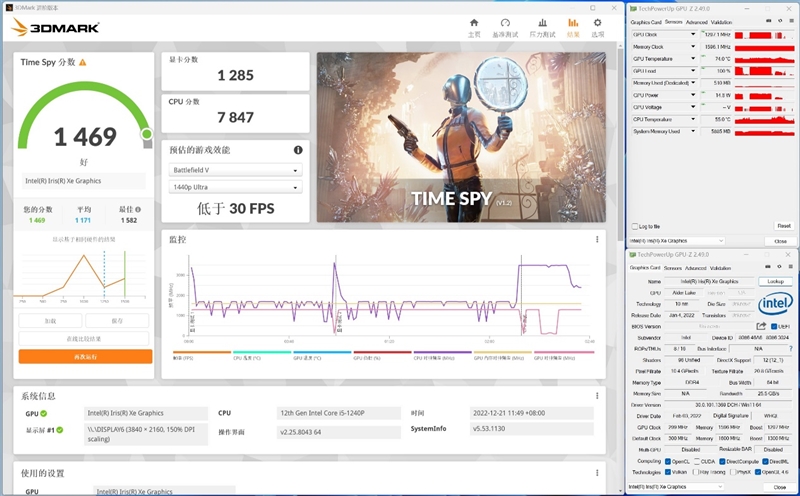Go to 3DMark home icon

[474, 22]
